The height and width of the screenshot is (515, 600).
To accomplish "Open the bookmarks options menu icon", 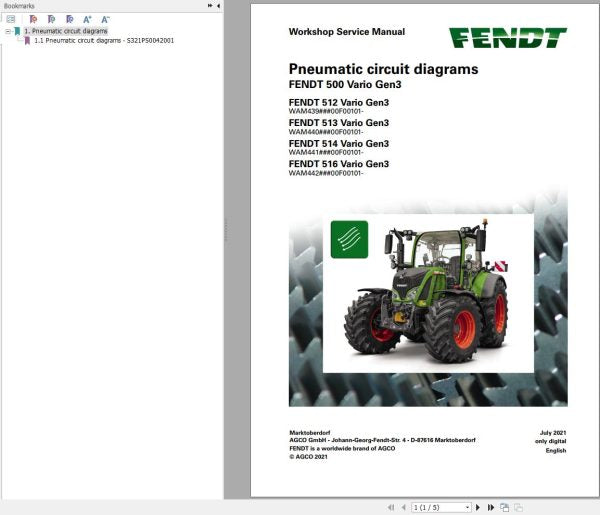I will (x=11, y=18).
